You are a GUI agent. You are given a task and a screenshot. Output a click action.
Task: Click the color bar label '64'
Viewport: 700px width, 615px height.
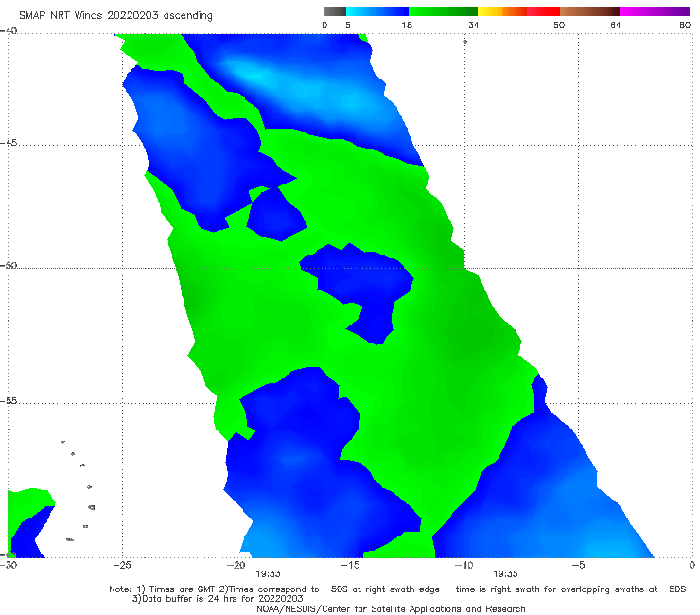click(616, 25)
